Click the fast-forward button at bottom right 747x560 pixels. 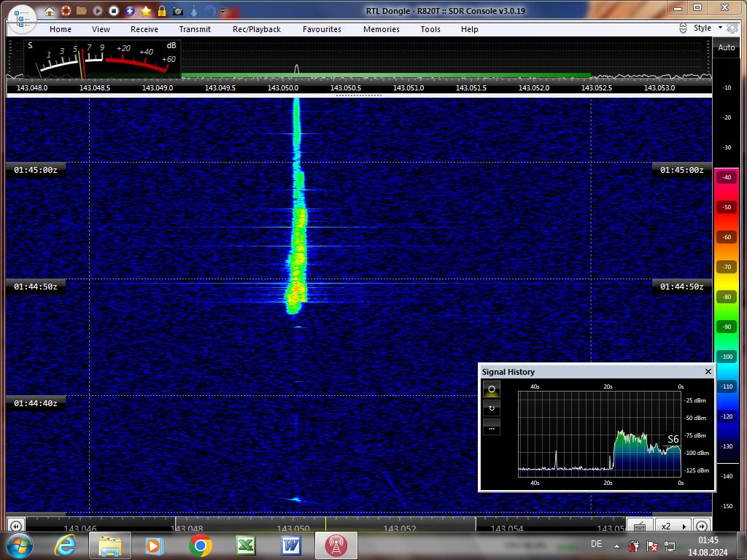[x=702, y=526]
